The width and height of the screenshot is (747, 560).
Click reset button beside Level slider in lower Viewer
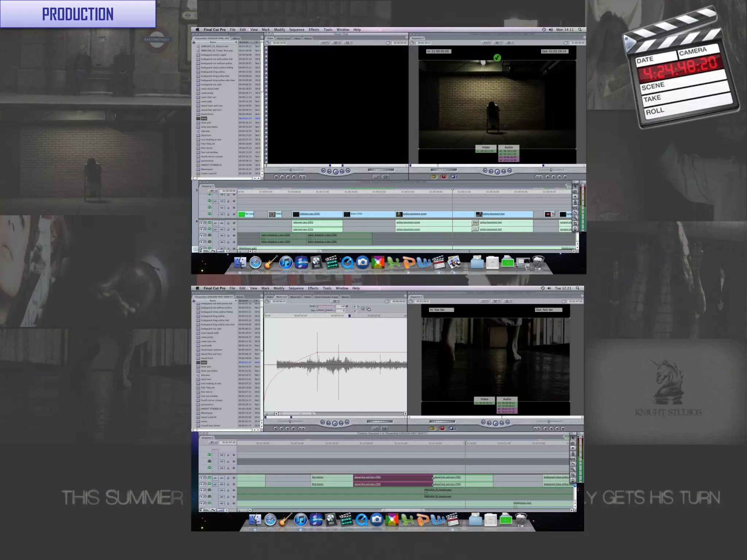point(363,309)
